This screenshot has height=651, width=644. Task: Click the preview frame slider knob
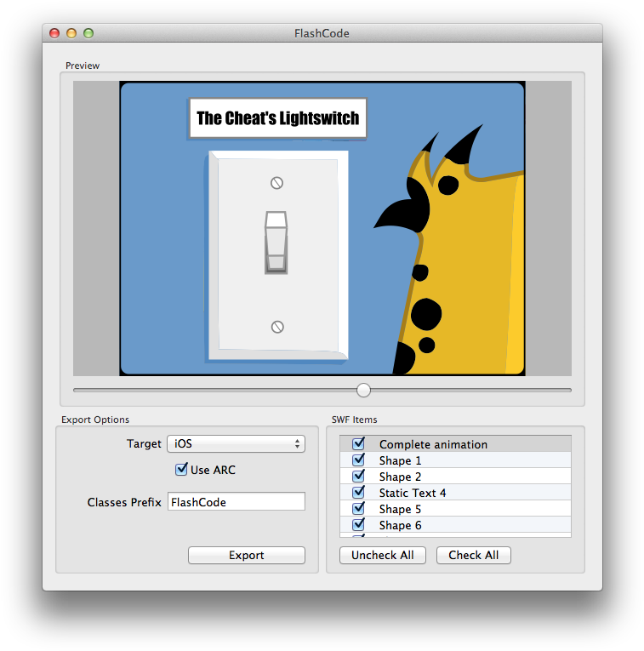[363, 390]
